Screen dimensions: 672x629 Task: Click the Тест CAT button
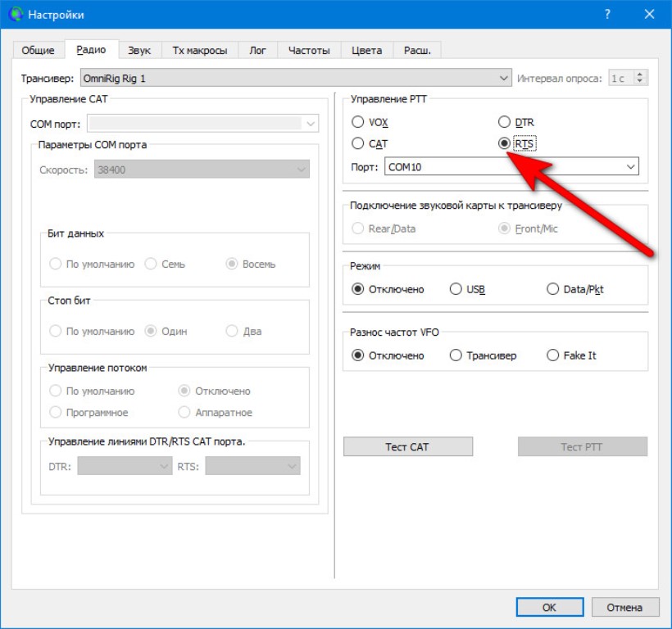coord(407,446)
